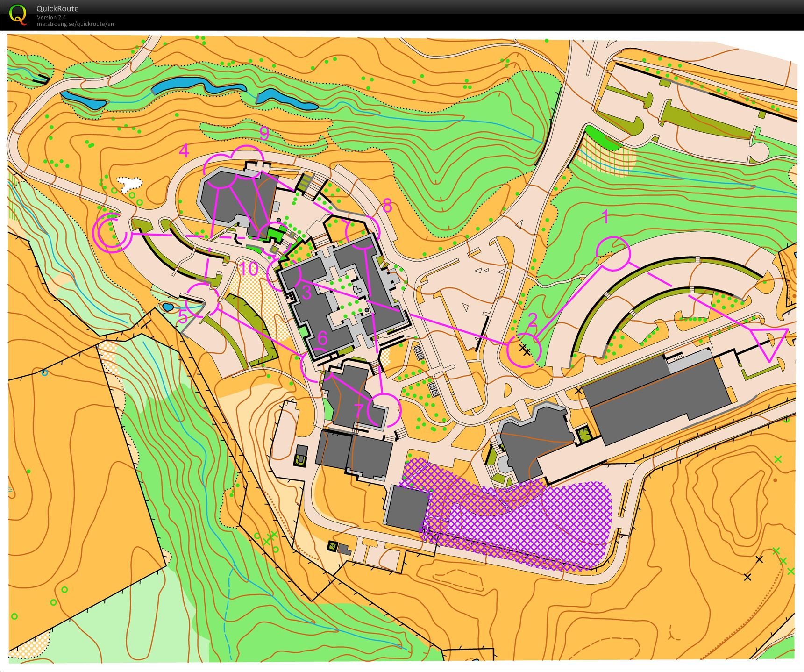Click control number 6 label
Viewport: 804px width, 672px height.
[322, 337]
